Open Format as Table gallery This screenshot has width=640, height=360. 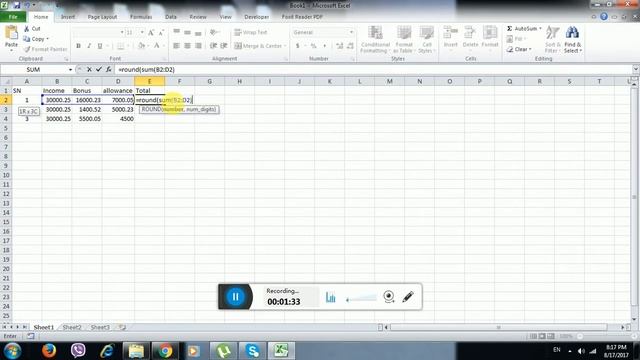404,40
